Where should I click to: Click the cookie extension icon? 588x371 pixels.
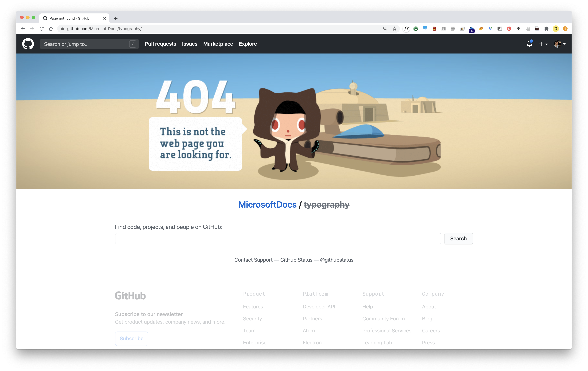[x=481, y=29]
